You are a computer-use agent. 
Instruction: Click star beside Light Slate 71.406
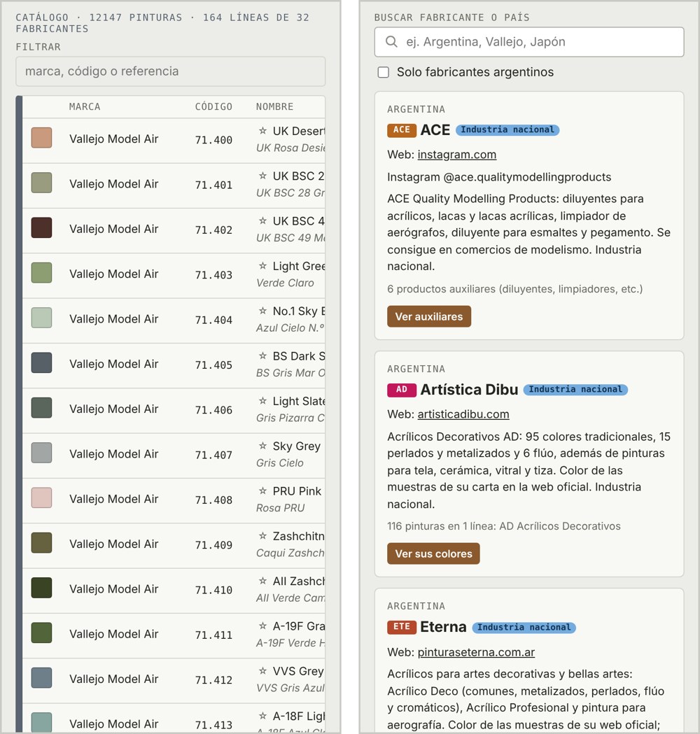click(x=262, y=401)
